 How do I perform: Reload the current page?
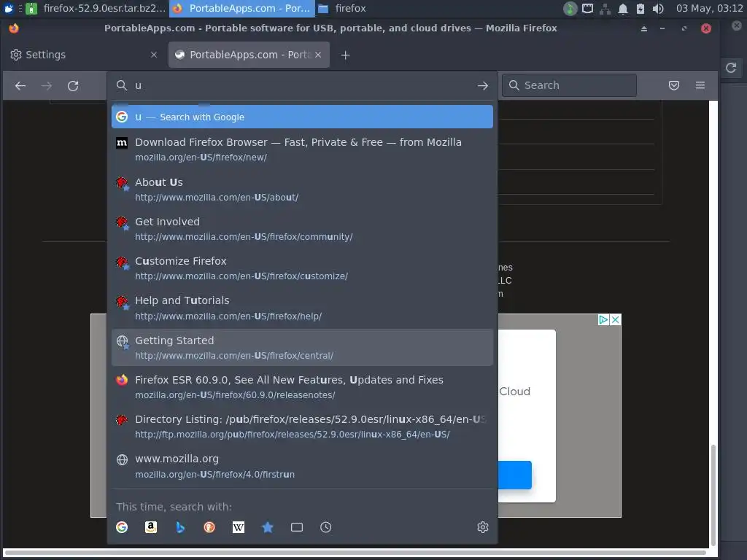pyautogui.click(x=73, y=86)
